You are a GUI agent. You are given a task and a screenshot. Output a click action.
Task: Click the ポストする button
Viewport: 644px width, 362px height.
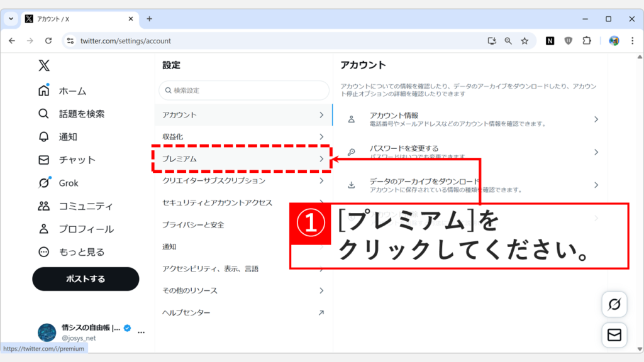click(x=85, y=278)
